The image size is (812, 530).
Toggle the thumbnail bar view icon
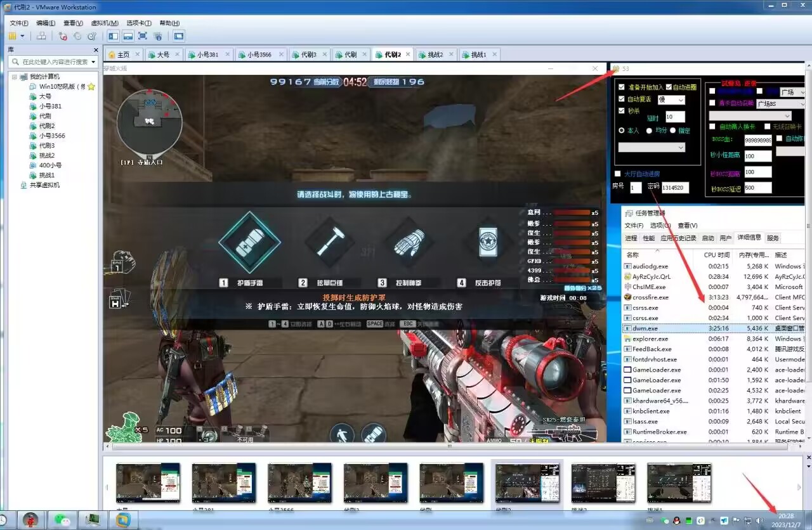[x=128, y=36]
